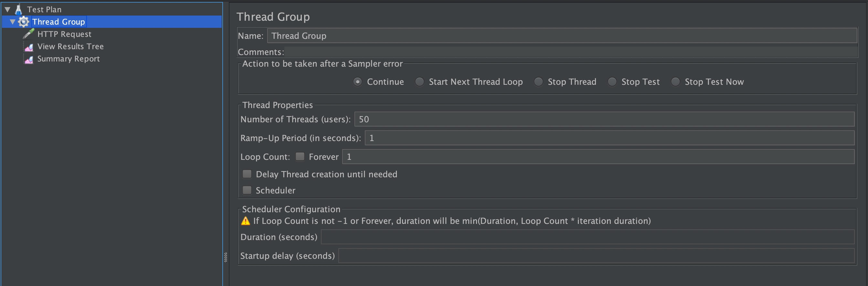Screen dimensions: 868x286
Task: Choose the Stop Test radio option
Action: (612, 82)
